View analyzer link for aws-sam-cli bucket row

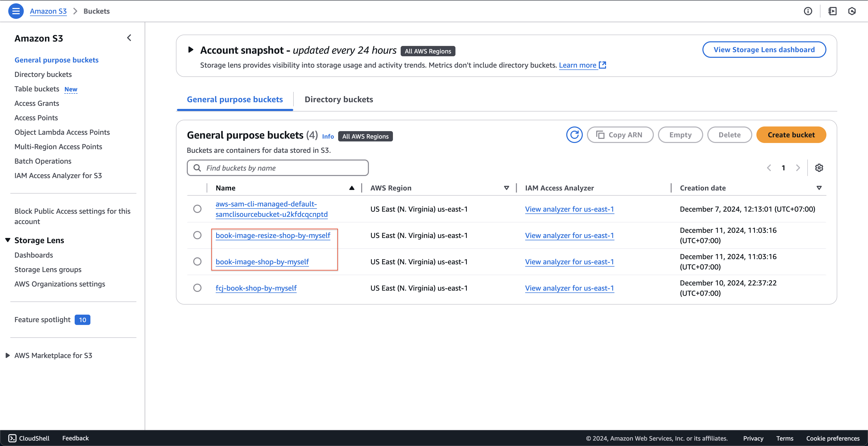coord(569,209)
